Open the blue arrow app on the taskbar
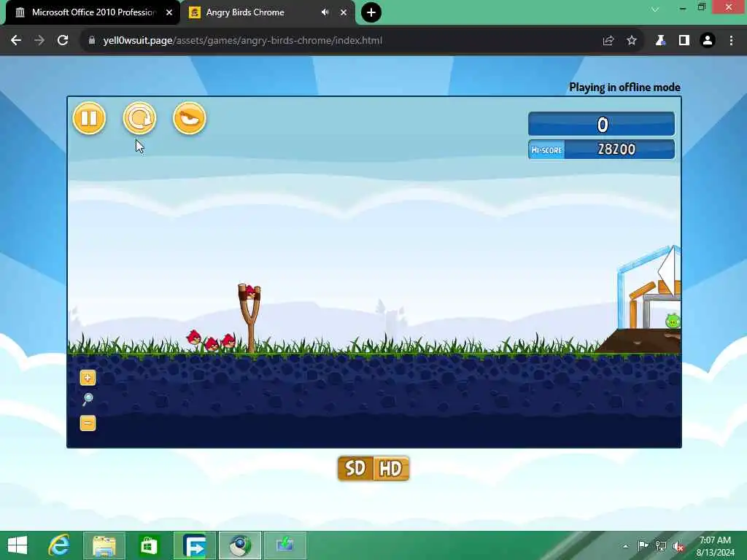Viewport: 747px width, 560px height. coord(195,545)
